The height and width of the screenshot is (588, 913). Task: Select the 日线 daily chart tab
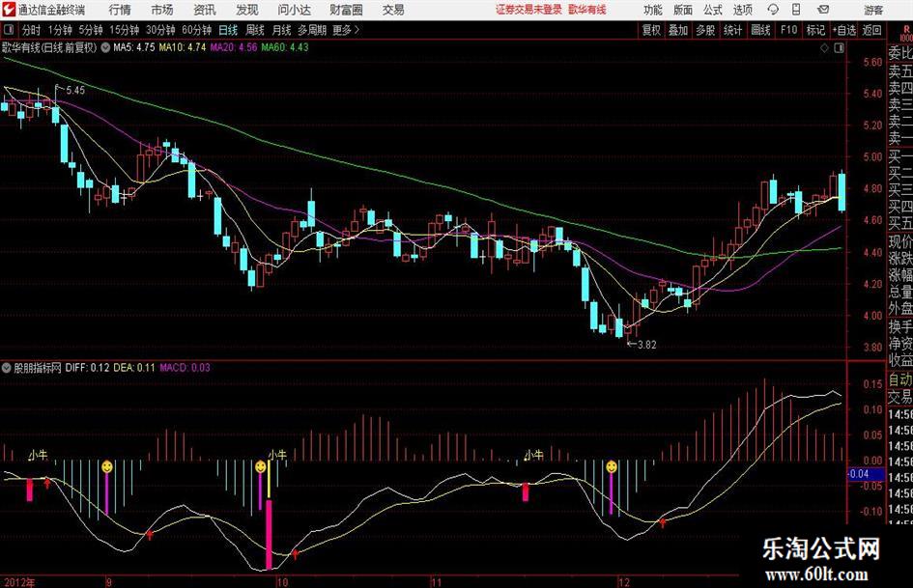pos(228,30)
